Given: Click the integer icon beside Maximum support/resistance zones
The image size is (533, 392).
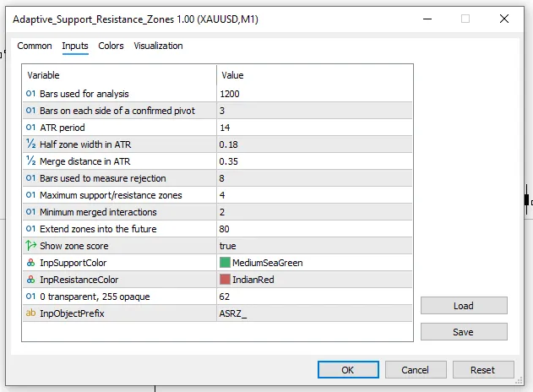Looking at the screenshot, I should tap(30, 195).
